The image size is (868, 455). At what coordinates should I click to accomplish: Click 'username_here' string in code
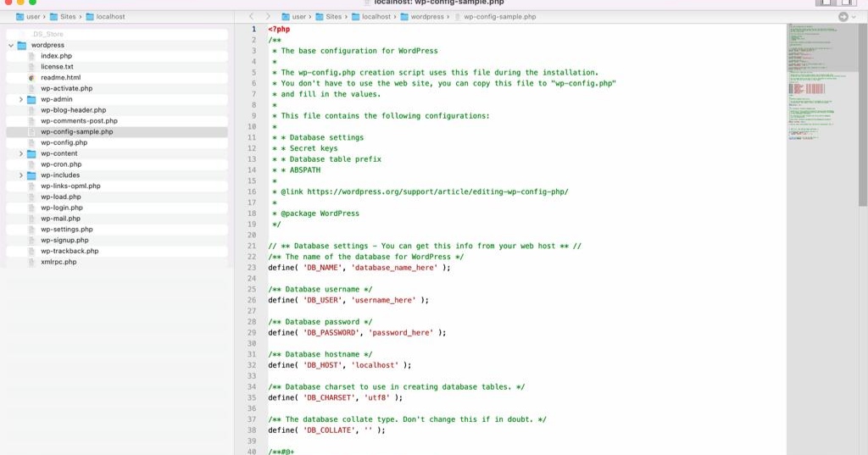(383, 300)
